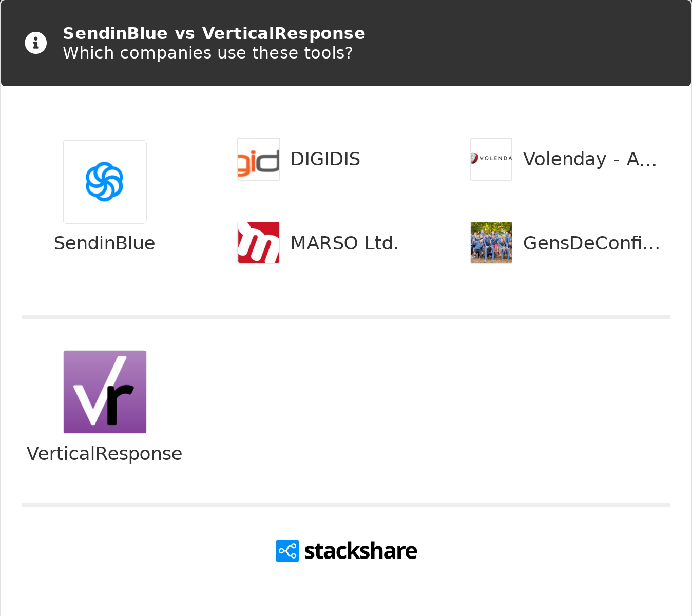Click the divider above stackshare footer

pos(346,505)
